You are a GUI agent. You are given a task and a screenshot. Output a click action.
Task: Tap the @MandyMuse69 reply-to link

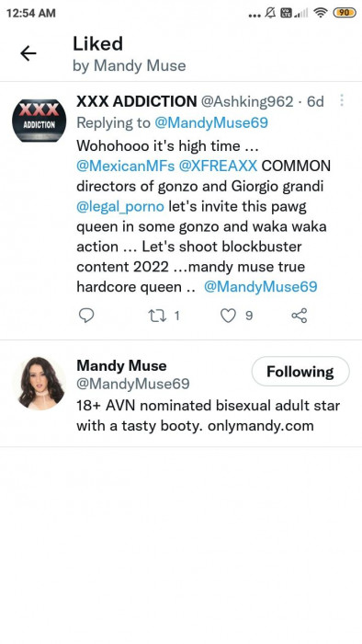point(211,122)
